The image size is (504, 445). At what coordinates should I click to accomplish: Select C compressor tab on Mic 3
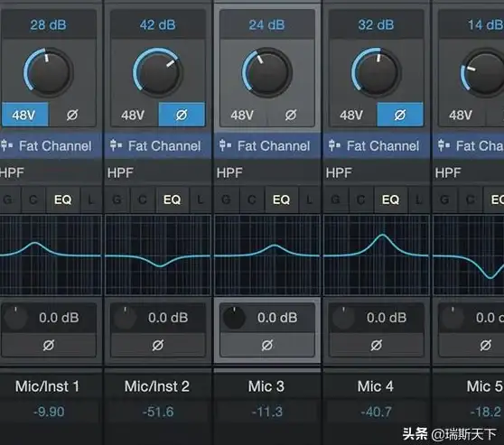click(x=252, y=199)
